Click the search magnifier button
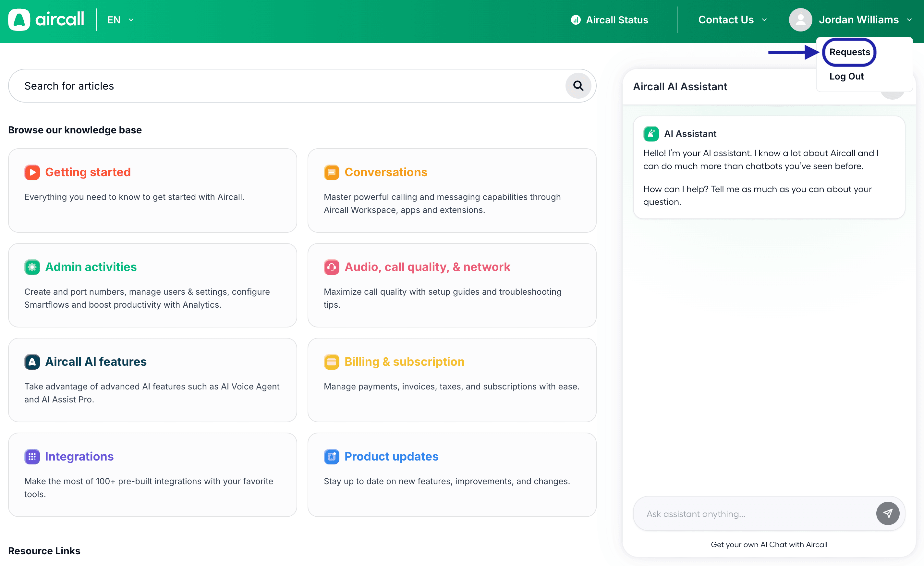 pos(578,86)
